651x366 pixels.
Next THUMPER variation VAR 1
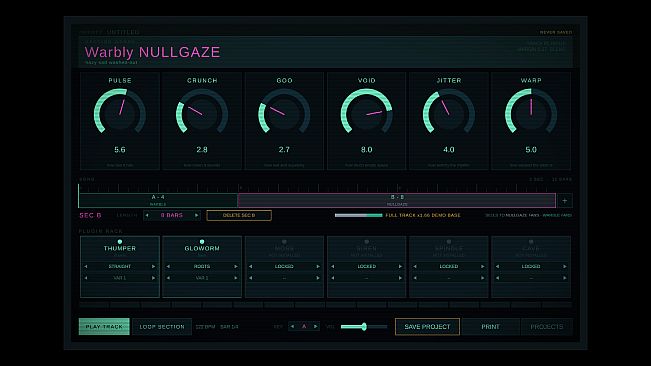[153, 278]
